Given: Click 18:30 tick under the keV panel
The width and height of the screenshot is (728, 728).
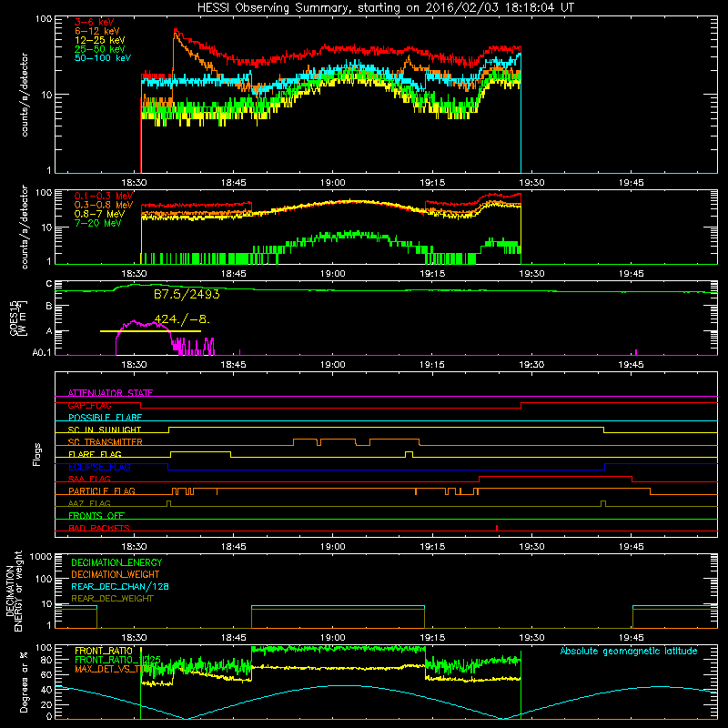Looking at the screenshot, I should click(134, 183).
